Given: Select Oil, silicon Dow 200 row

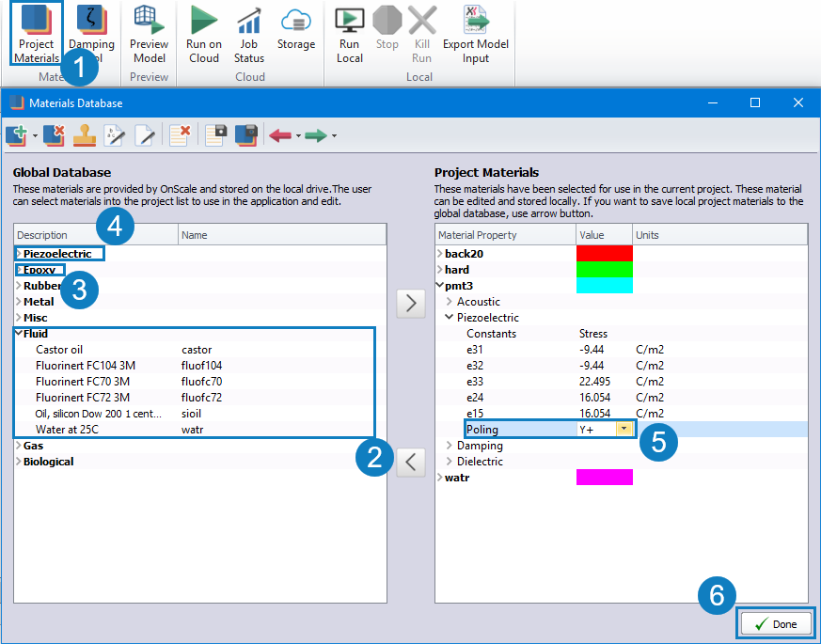Looking at the screenshot, I should [200, 414].
